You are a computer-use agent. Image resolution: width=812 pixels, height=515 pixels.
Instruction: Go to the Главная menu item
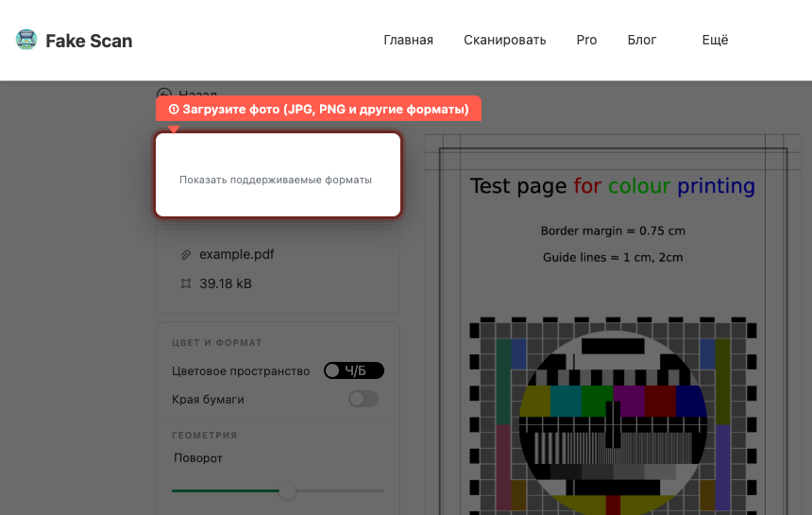(408, 40)
